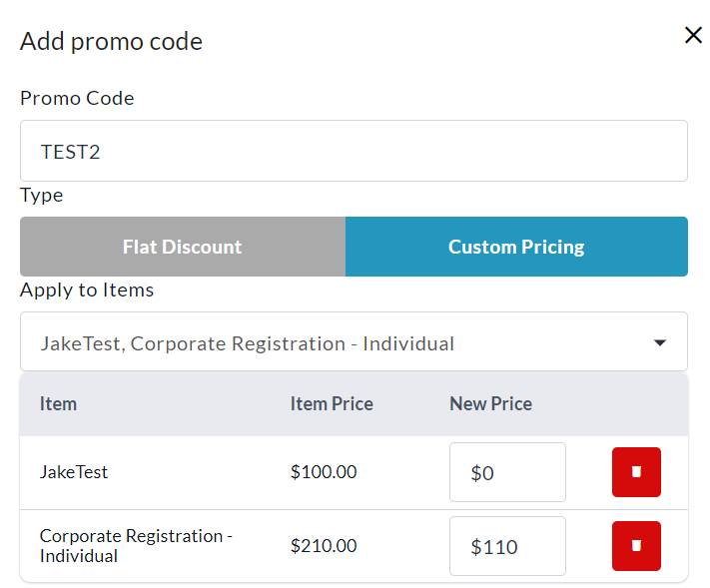Select the Corporate Registration - Individual item name
Viewport: 710px width, 588px height.
136,546
